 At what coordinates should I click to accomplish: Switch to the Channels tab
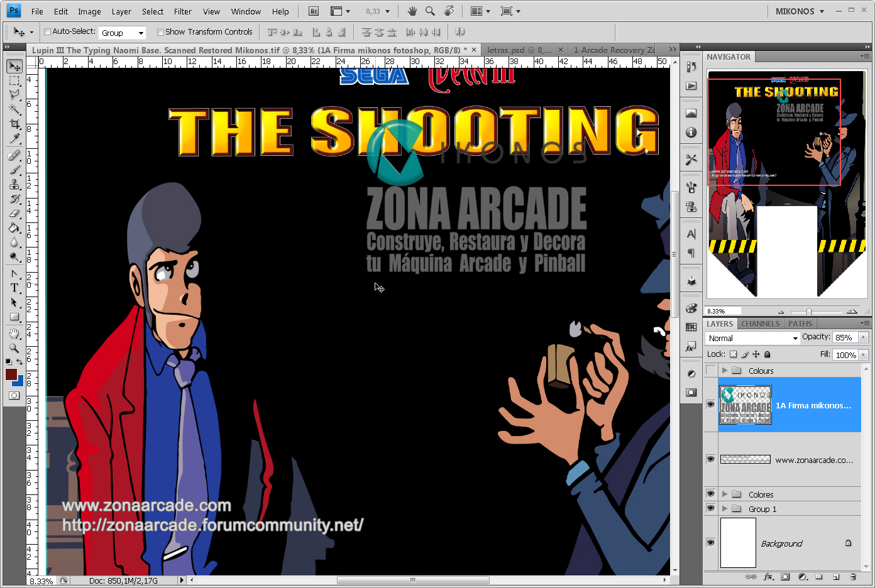760,324
